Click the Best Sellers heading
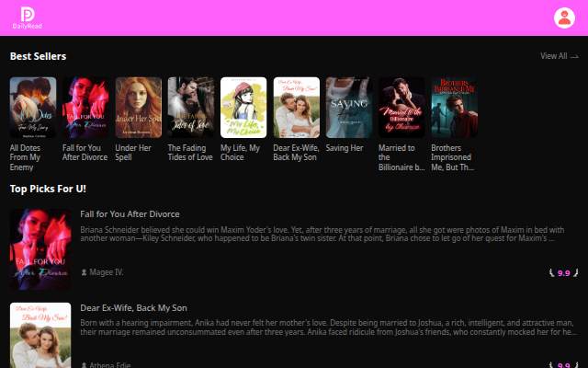This screenshot has height=368, width=588. pos(38,56)
